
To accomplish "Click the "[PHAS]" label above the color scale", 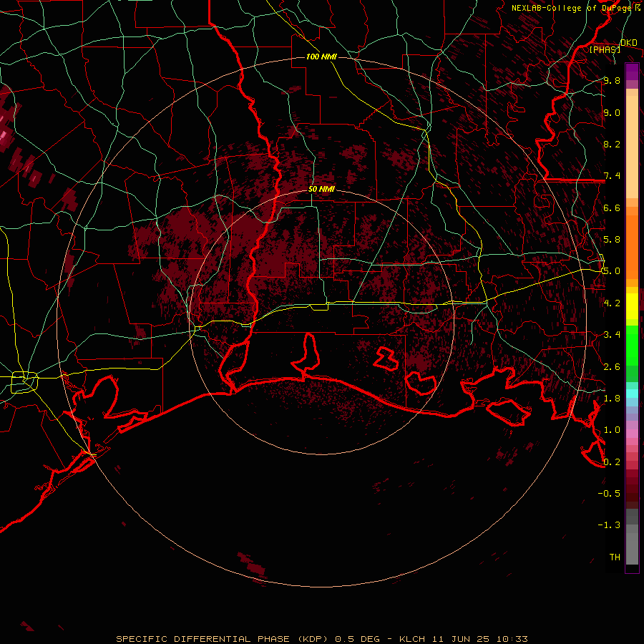I will [x=605, y=49].
